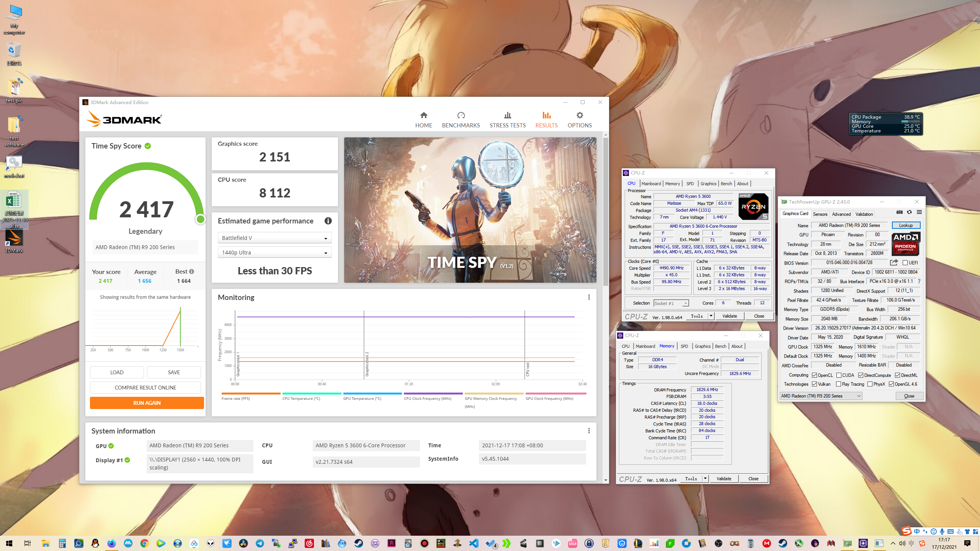Image resolution: width=980 pixels, height=551 pixels.
Task: Expand the 1440p Ultra resolution dropdown
Action: click(274, 253)
